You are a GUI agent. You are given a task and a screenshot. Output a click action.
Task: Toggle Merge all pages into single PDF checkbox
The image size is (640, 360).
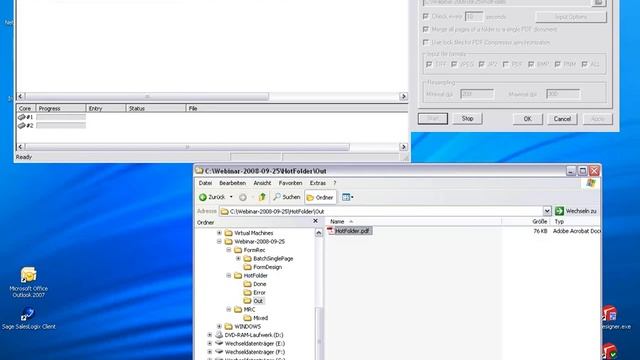pyautogui.click(x=426, y=29)
